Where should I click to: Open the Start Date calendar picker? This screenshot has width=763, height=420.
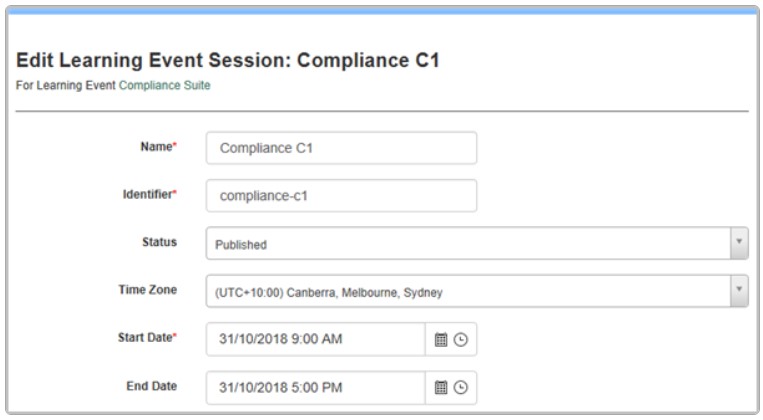pyautogui.click(x=441, y=339)
